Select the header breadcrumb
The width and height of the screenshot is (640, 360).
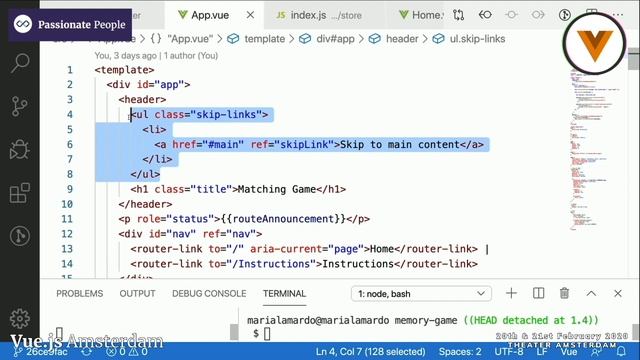click(394, 39)
